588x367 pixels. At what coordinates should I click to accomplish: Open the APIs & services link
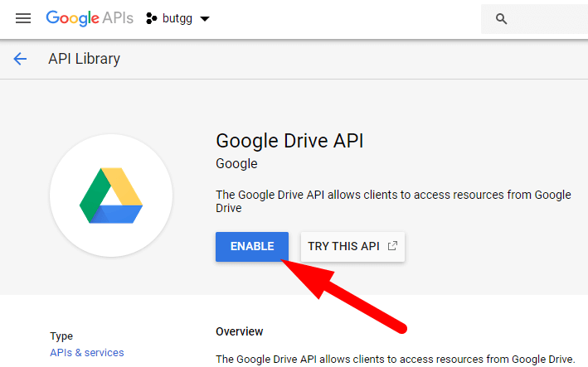pyautogui.click(x=86, y=353)
